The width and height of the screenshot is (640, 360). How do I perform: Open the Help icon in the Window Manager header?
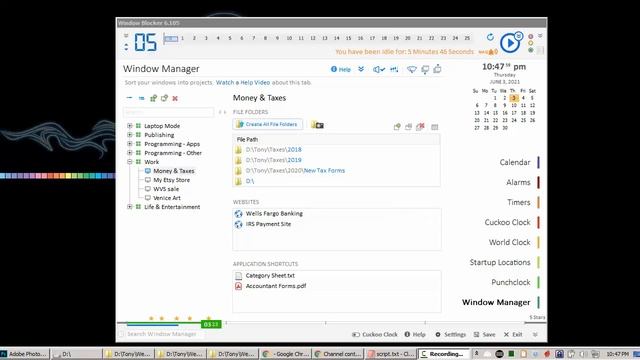point(341,69)
